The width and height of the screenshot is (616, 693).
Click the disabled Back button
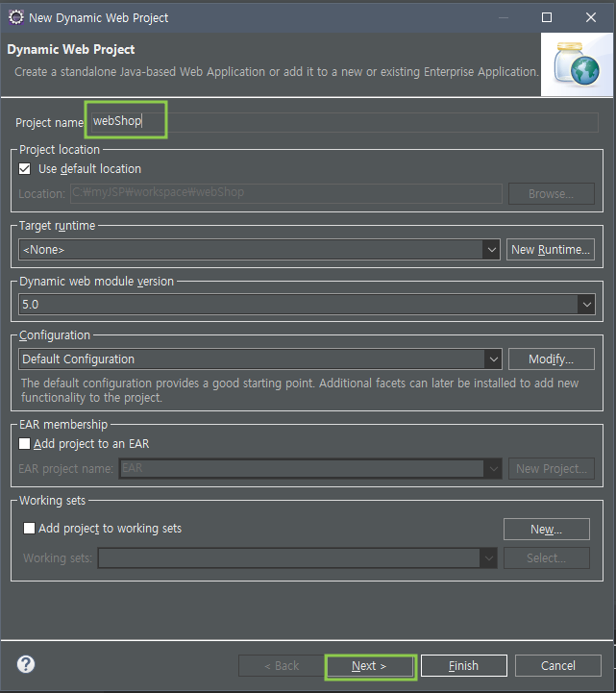pos(282,666)
